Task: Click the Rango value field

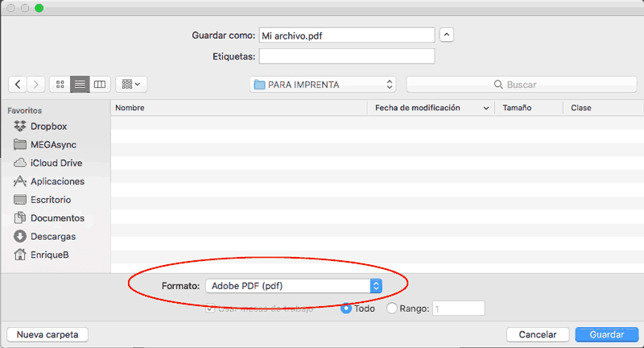Action: click(458, 309)
